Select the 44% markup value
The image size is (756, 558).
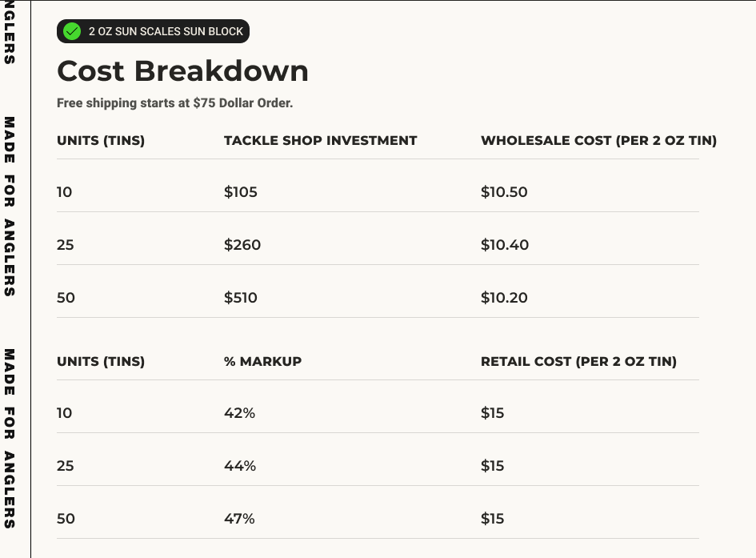point(240,466)
